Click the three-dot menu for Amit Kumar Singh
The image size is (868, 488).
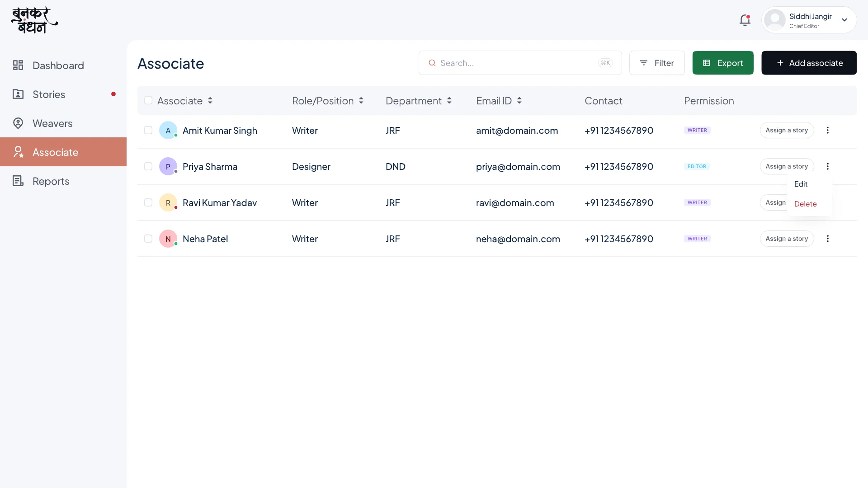828,130
